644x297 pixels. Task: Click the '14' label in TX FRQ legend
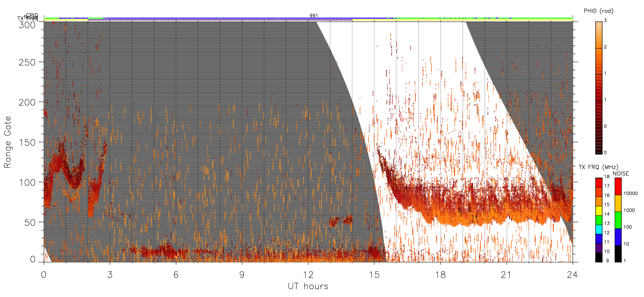pyautogui.click(x=607, y=214)
